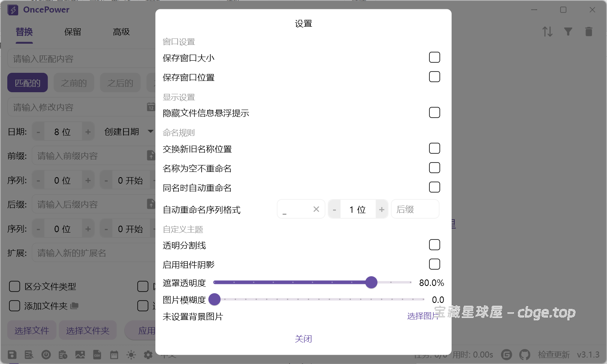This screenshot has height=364, width=607.
Task: Select the 之后的 mode button
Action: [120, 83]
